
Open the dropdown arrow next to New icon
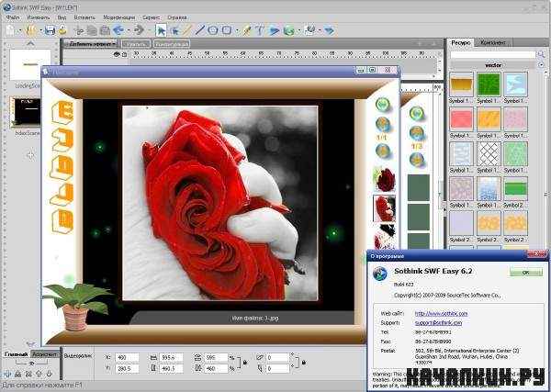tap(20, 30)
